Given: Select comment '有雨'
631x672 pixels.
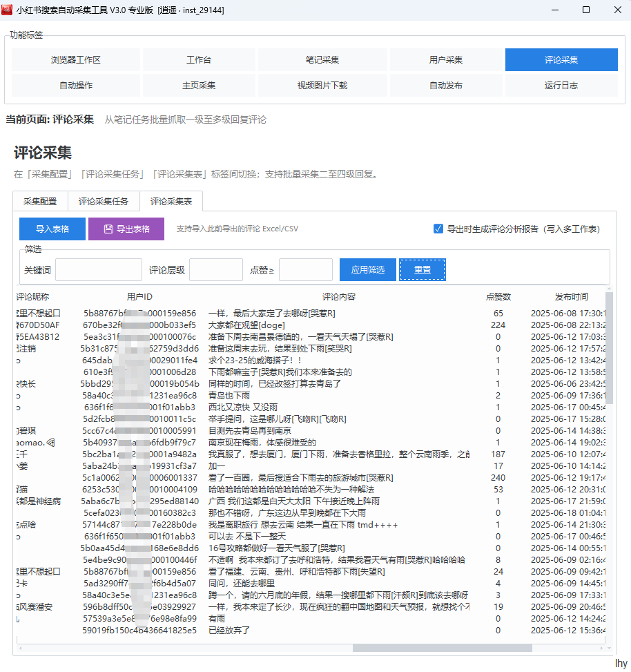Looking at the screenshot, I should [x=217, y=618].
